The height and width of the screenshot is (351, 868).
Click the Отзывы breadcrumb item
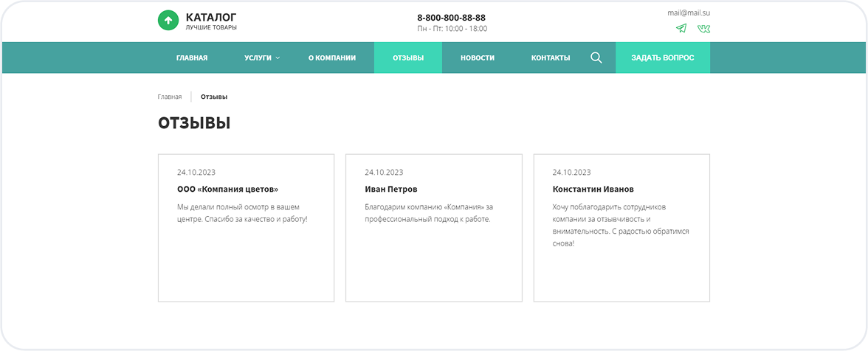[214, 97]
